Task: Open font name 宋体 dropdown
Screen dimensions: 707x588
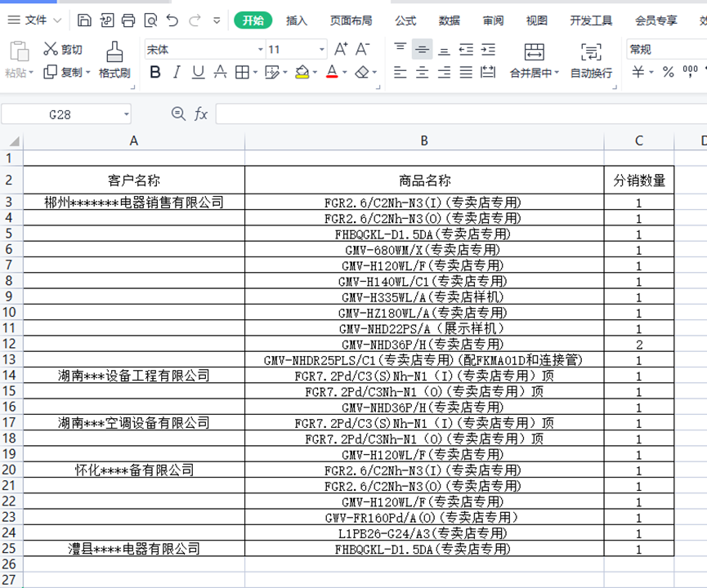Action: click(x=261, y=49)
